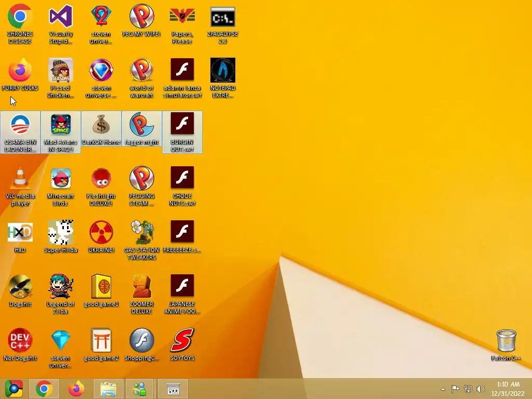Select the NOTEPAD EXTRE... desktop icon
Screen dimensions: 532x399
tap(222, 78)
